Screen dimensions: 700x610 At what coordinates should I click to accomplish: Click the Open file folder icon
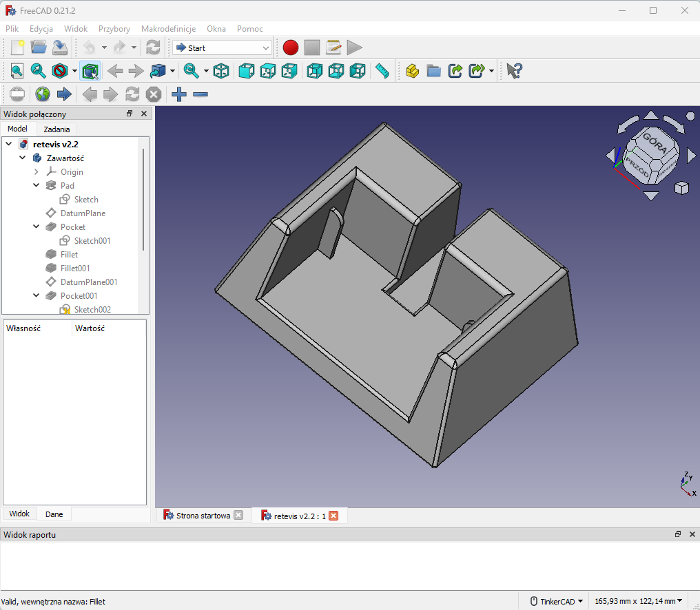39,48
